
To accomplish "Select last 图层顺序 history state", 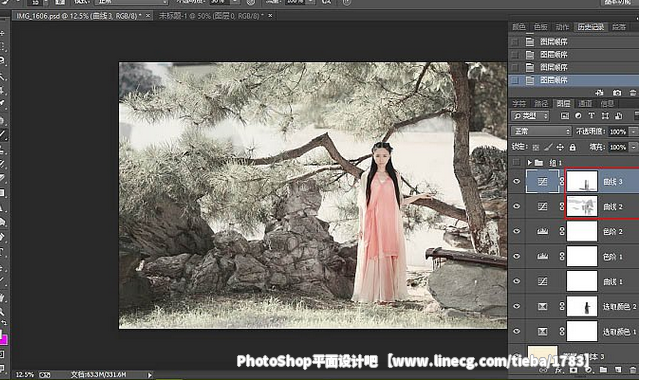I will click(x=573, y=80).
